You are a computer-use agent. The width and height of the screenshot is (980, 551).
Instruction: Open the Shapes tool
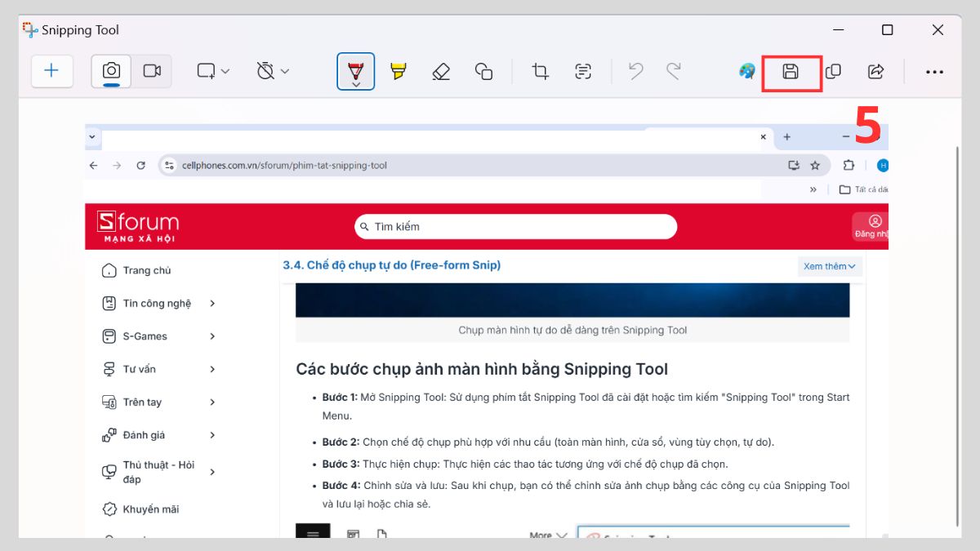(x=484, y=71)
